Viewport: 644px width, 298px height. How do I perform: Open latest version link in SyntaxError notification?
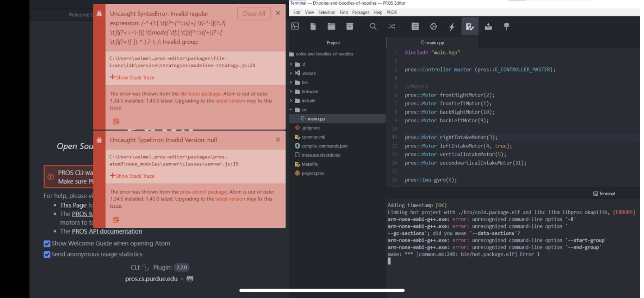coord(230,101)
